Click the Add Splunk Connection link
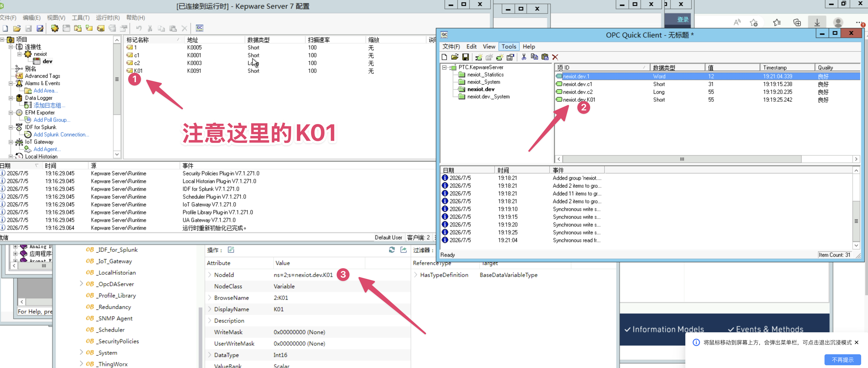The width and height of the screenshot is (868, 368). (x=61, y=135)
